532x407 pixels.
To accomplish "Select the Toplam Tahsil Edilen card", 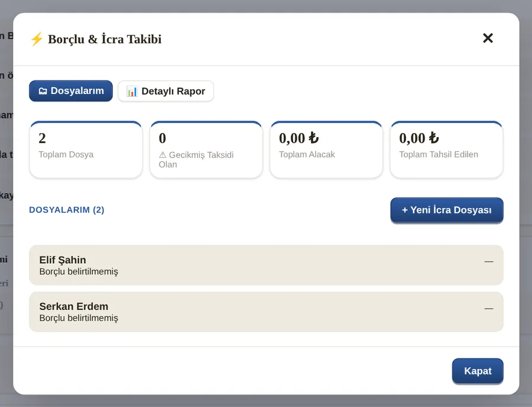I will point(446,150).
